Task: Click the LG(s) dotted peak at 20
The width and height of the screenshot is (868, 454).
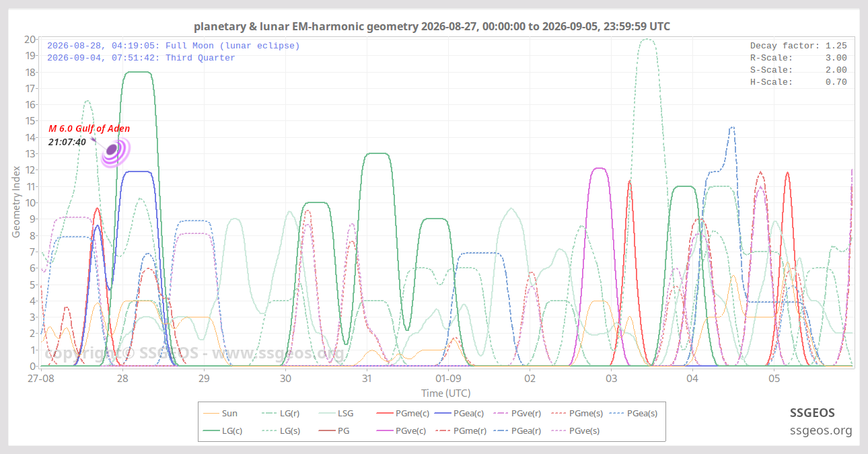Action: pyautogui.click(x=647, y=39)
